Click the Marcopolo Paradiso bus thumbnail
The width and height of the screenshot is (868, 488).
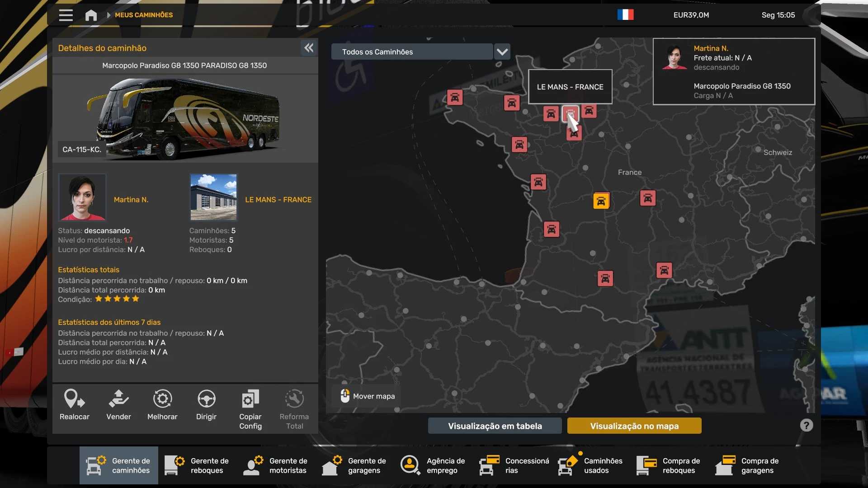(185, 117)
